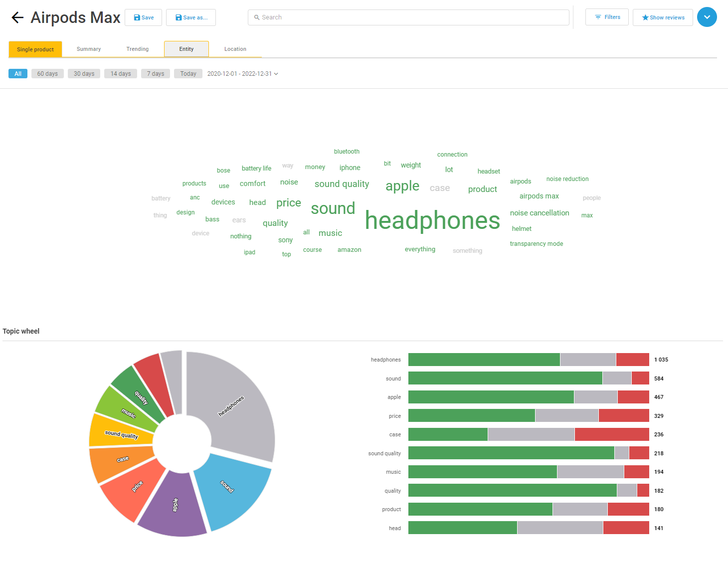This screenshot has height=569, width=728.
Task: Click the 'product' label in bar chart
Action: pyautogui.click(x=391, y=509)
